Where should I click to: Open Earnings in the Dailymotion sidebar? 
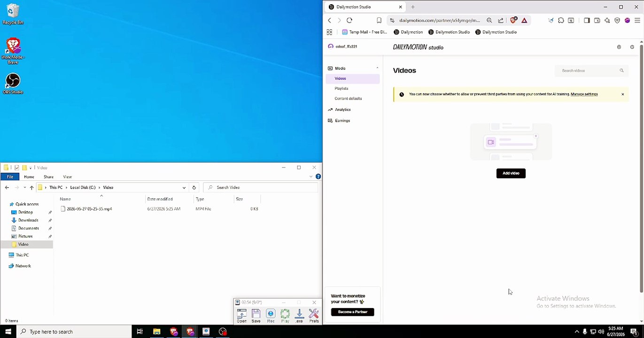(342, 121)
